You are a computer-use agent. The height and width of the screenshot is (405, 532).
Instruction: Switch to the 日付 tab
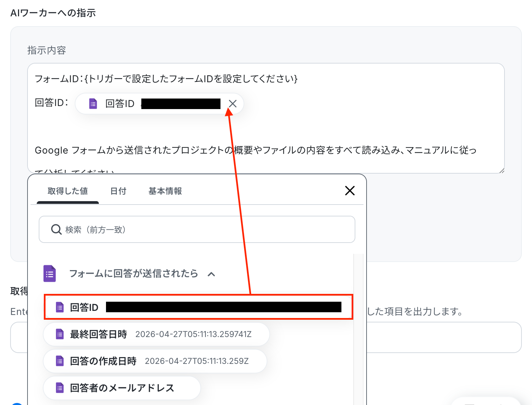[x=118, y=191]
